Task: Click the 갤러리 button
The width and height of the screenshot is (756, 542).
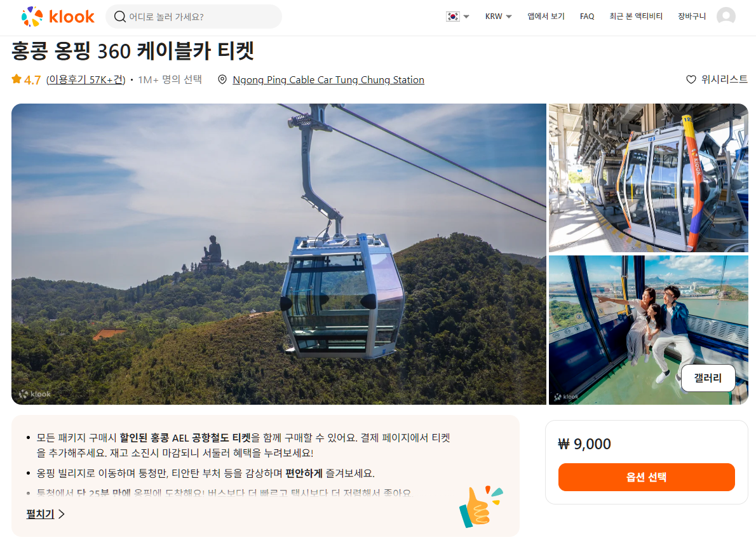Action: [x=708, y=378]
